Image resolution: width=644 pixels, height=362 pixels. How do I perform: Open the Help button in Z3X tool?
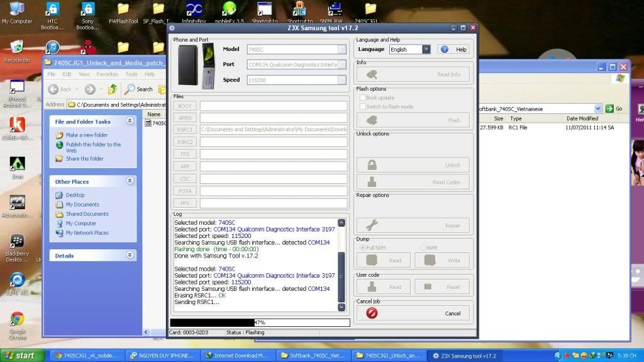click(453, 49)
